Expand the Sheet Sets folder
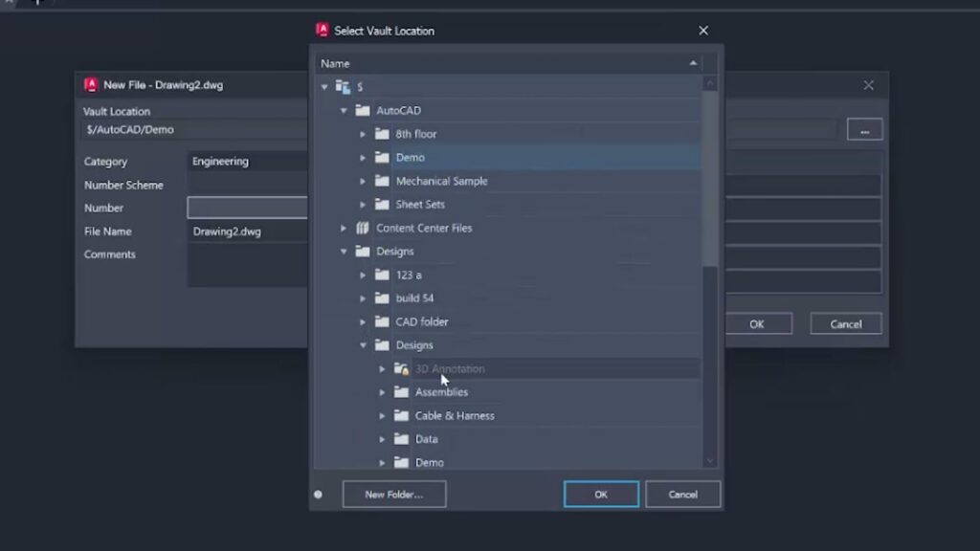980x551 pixels. [x=363, y=205]
